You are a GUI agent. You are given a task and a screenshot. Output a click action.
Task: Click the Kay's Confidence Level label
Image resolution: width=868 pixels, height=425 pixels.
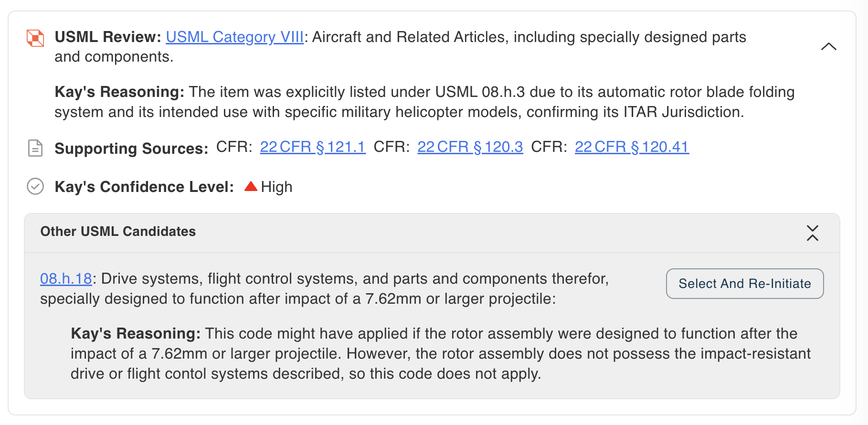[x=145, y=187]
